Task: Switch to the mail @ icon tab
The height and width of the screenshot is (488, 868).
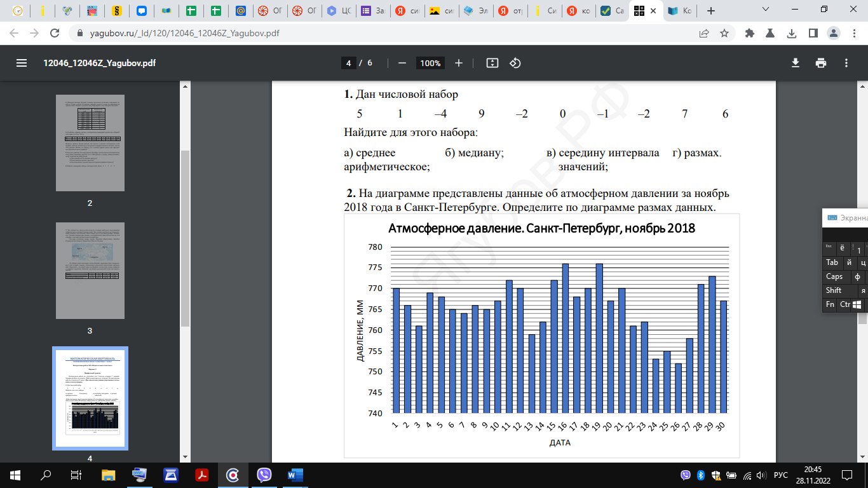Action: pos(240,11)
